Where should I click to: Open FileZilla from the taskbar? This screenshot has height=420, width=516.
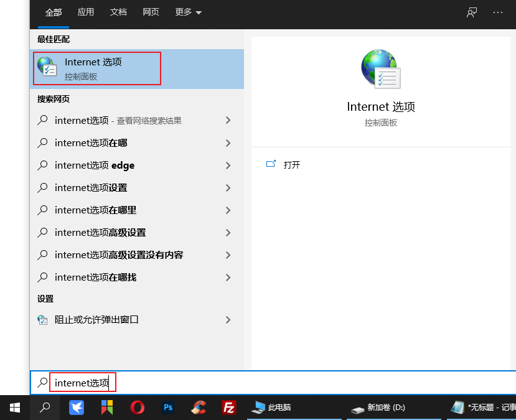pos(229,408)
